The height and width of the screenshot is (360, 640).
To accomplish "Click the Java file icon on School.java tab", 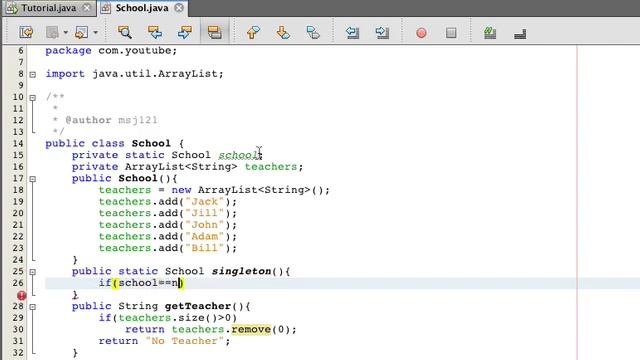I will tap(105, 8).
